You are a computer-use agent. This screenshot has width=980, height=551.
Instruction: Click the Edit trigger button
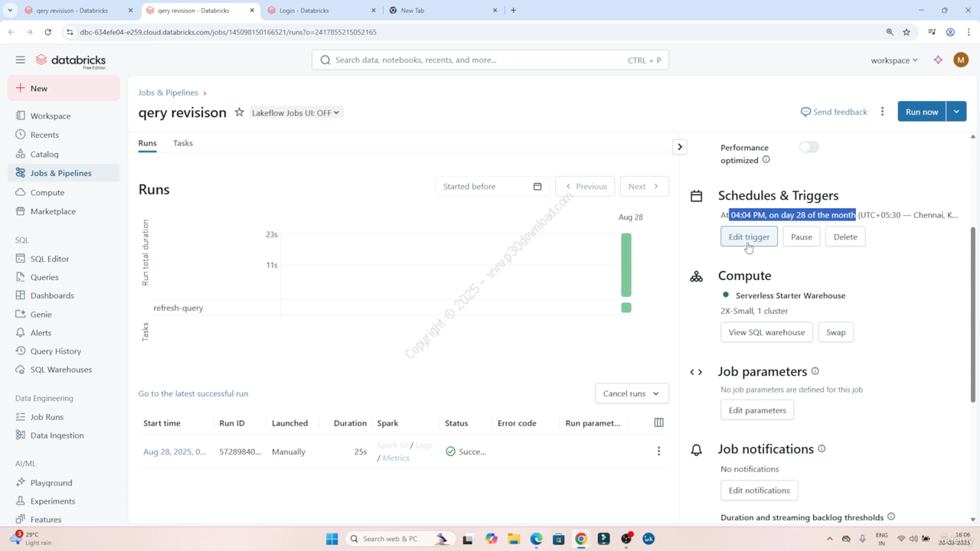click(749, 237)
